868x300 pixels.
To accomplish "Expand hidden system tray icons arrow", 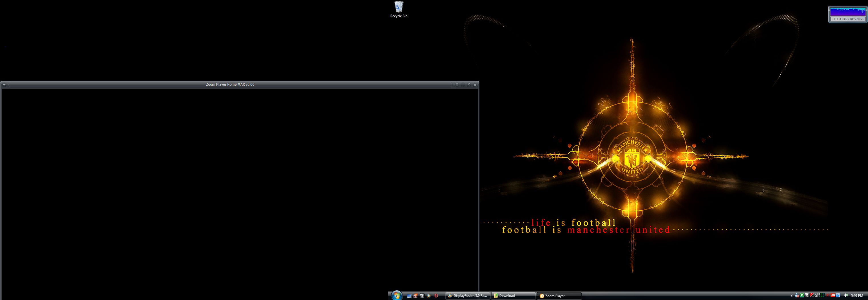I will [x=791, y=296].
